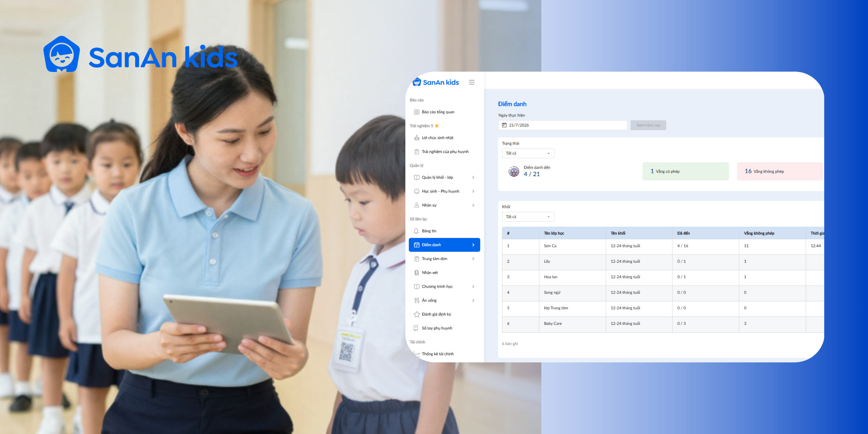Click the calendar icon in date field
Image resolution: width=868 pixels, height=434 pixels.
click(x=504, y=125)
